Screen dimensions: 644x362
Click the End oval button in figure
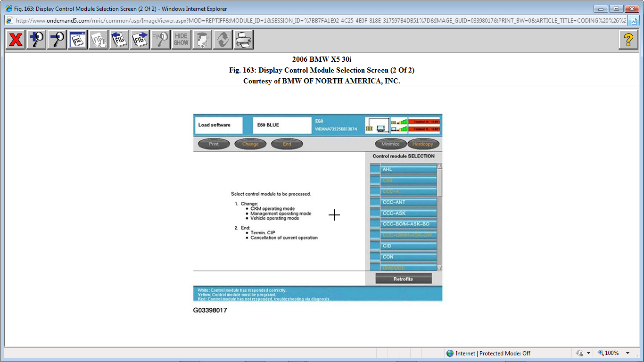point(287,144)
